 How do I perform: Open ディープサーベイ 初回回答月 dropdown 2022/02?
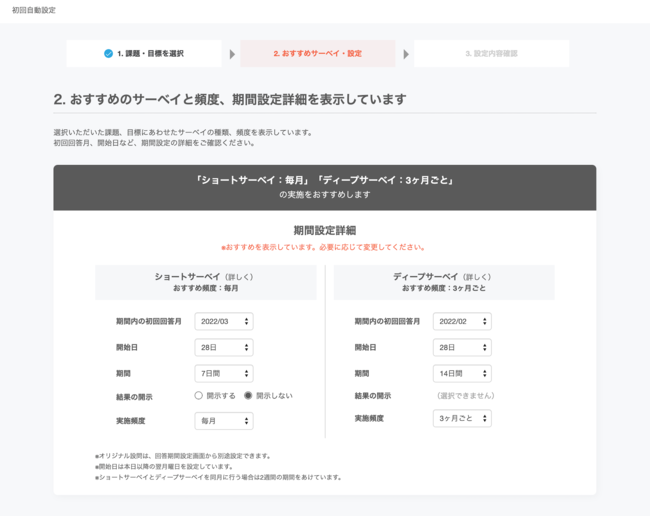pos(462,322)
